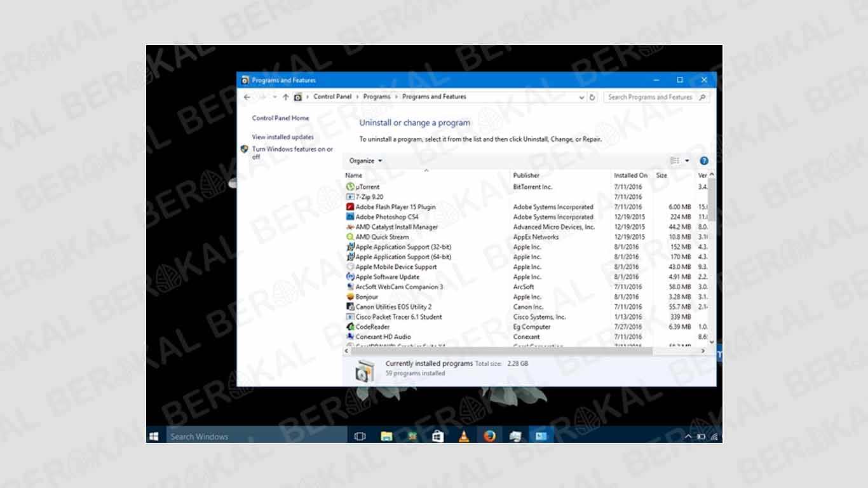
Task: Click the Cisco Packet Tracer icon
Action: click(x=350, y=316)
